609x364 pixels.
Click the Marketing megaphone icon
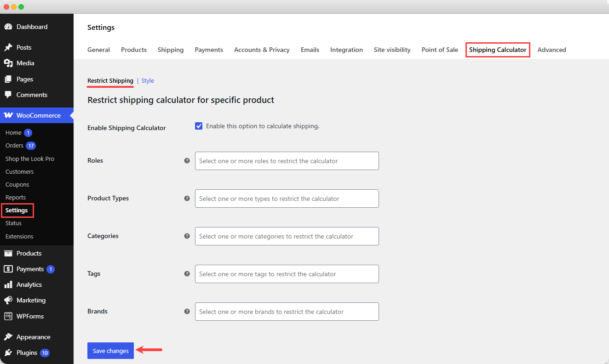click(x=8, y=300)
